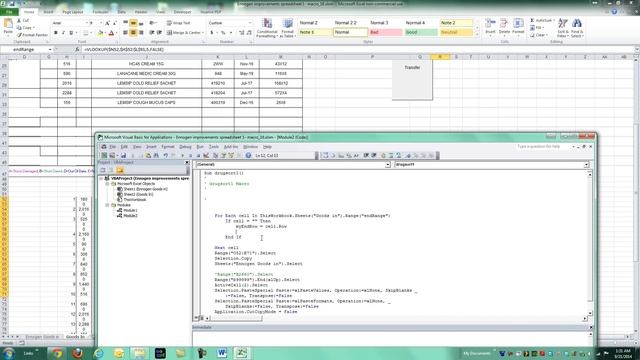Switch to the Page Layout ribbon tab
This screenshot has height=360, width=640.
tap(73, 12)
